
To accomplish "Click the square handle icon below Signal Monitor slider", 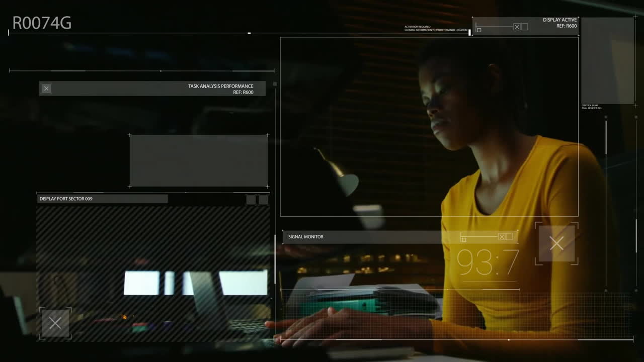I will (x=464, y=240).
